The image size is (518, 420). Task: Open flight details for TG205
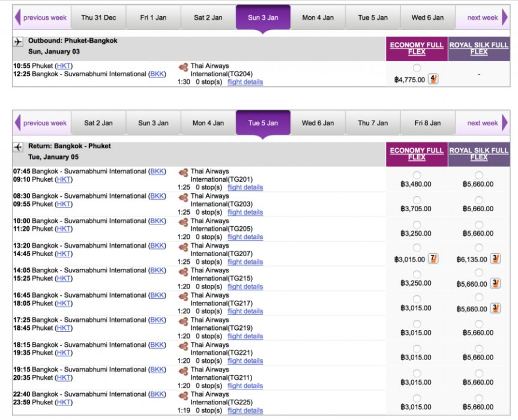pos(245,237)
